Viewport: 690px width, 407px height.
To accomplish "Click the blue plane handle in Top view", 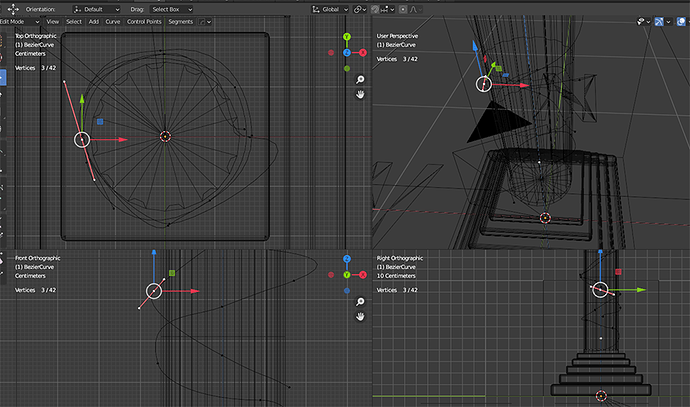I will coord(100,121).
